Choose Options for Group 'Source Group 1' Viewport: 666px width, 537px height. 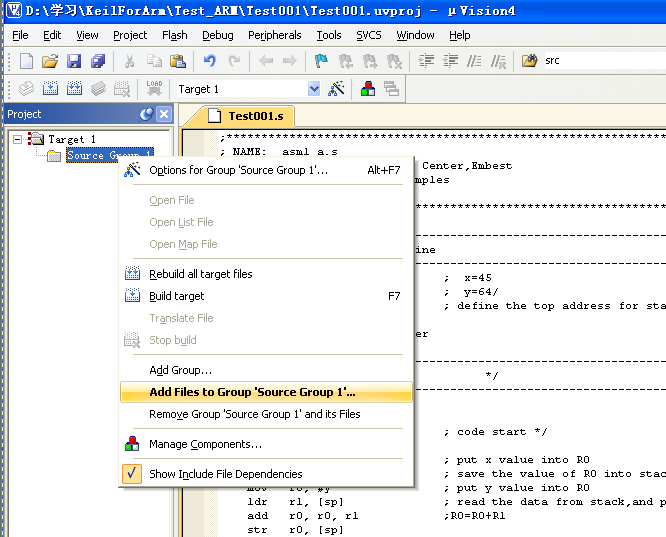[x=238, y=170]
